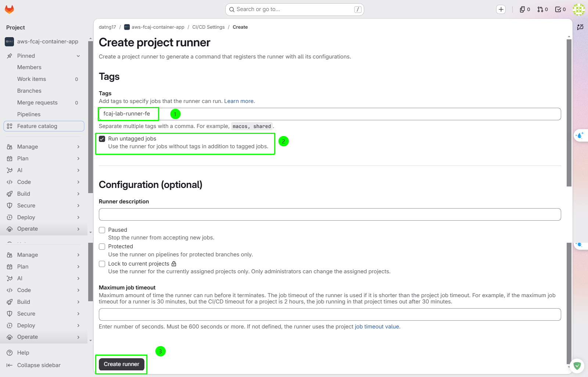This screenshot has width=588, height=377.
Task: Open datng17 breadcrumb link
Action: click(107, 27)
